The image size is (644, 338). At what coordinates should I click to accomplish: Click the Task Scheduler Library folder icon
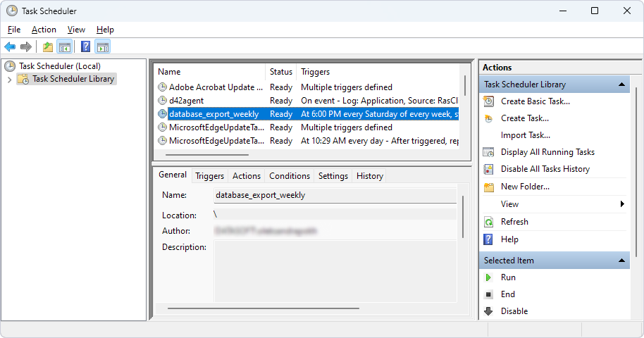click(23, 79)
